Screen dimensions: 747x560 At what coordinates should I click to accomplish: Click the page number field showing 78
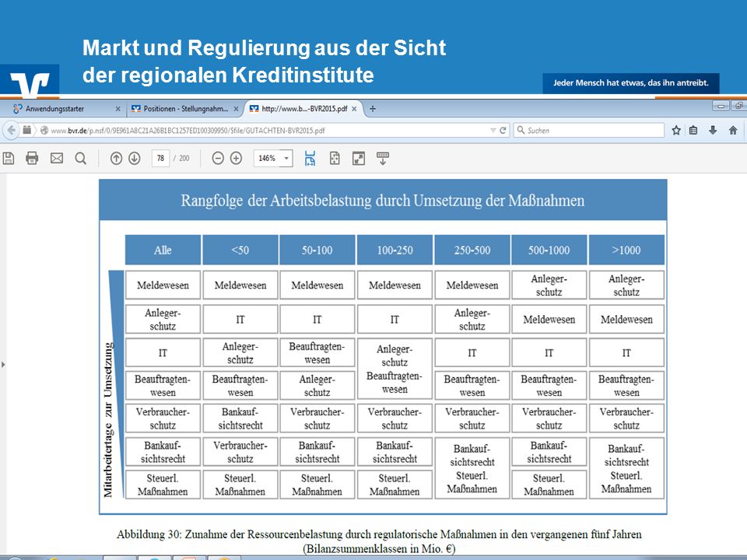[x=160, y=158]
